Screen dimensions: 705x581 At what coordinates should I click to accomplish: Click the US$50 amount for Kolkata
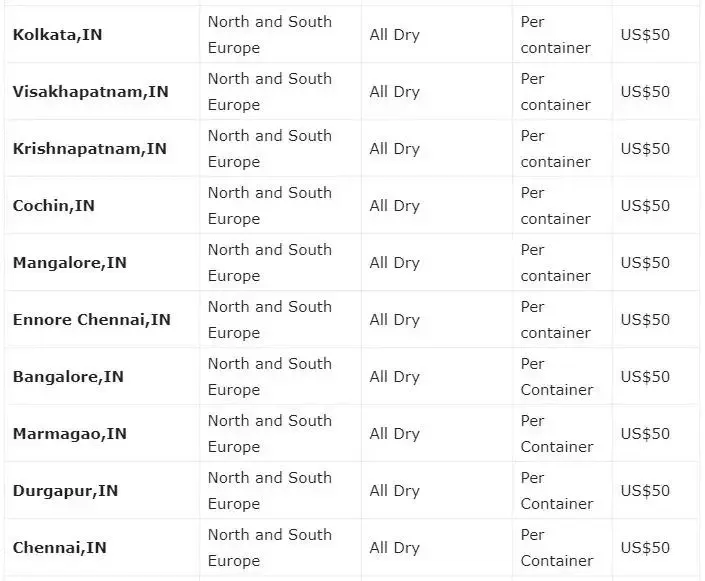[x=645, y=35]
